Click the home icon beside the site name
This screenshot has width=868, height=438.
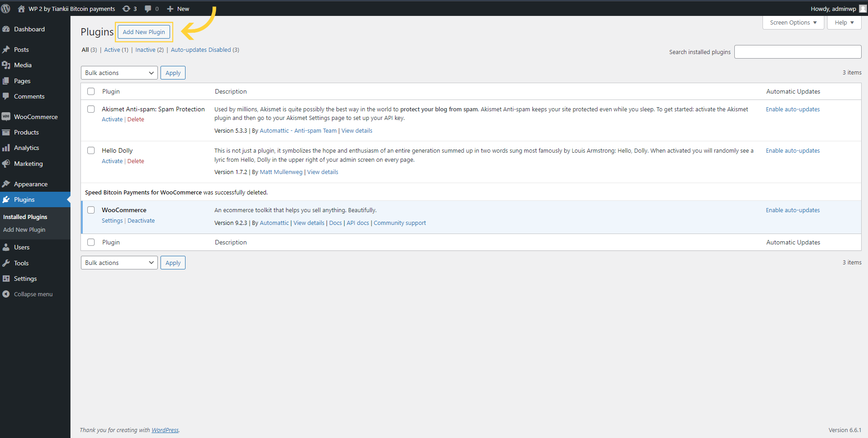pyautogui.click(x=21, y=9)
